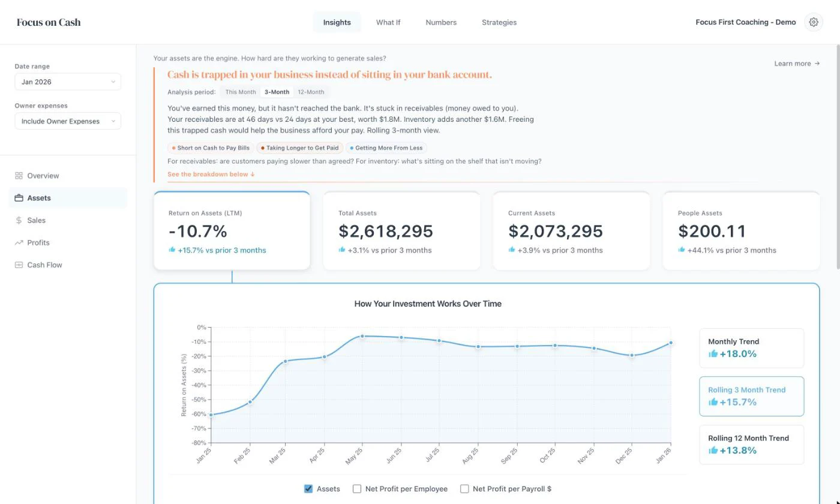This screenshot has height=504, width=840.
Task: Switch to the Insights tab
Action: (337, 22)
